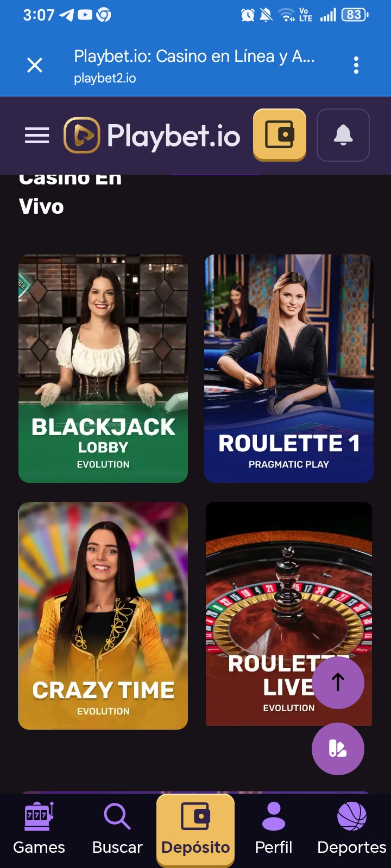Switch to Deportes section
This screenshot has height=868, width=391.
352,830
